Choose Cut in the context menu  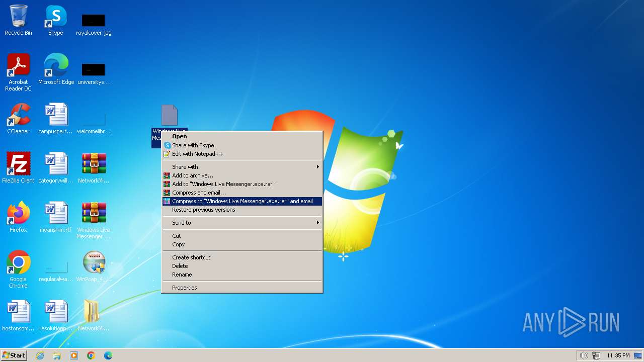242,236
